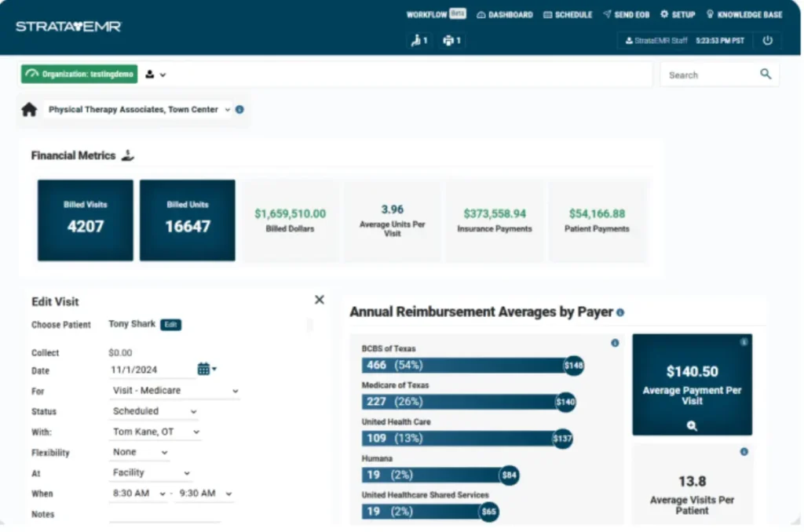Click the home icon beside the clinic name

pos(29,110)
